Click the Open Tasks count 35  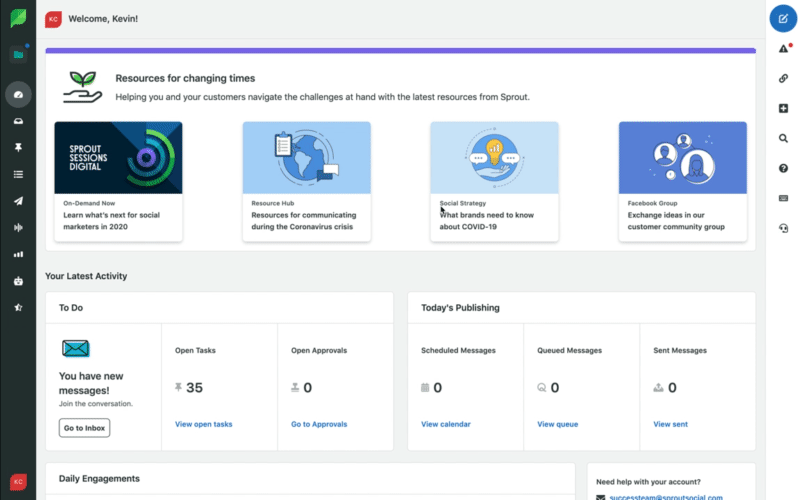(x=194, y=388)
